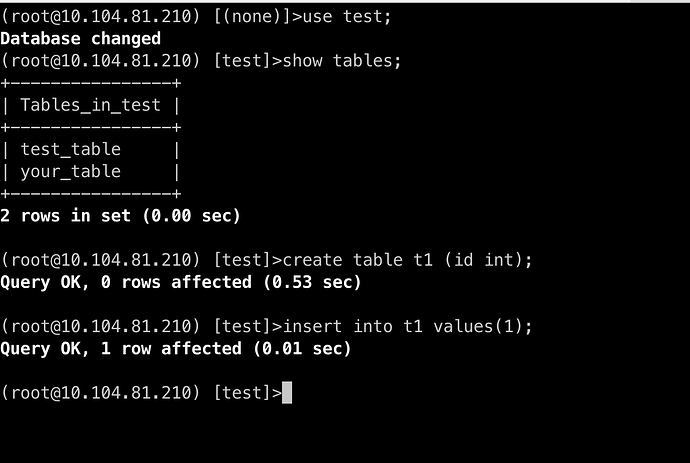Click the root@10.104.81.210 text on last prompt

100,393
